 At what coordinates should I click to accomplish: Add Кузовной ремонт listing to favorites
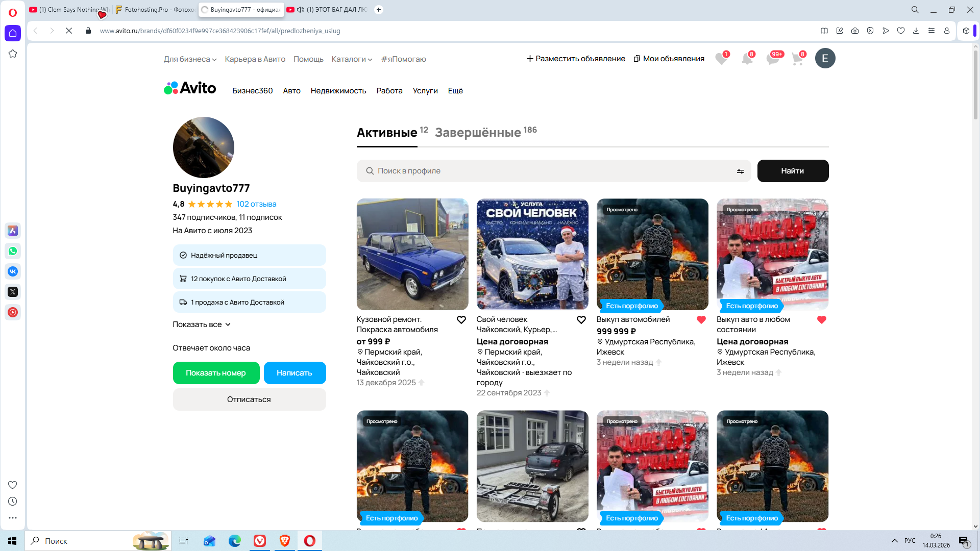pyautogui.click(x=461, y=320)
